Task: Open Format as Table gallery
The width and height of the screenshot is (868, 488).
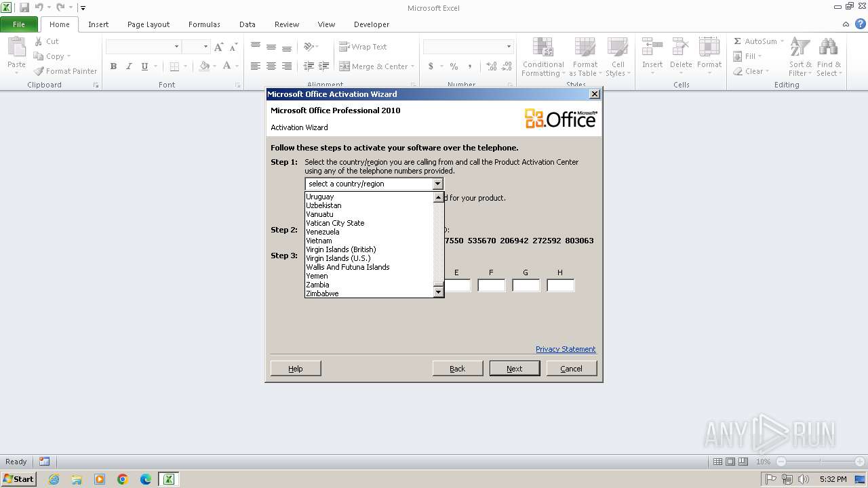Action: (x=585, y=58)
